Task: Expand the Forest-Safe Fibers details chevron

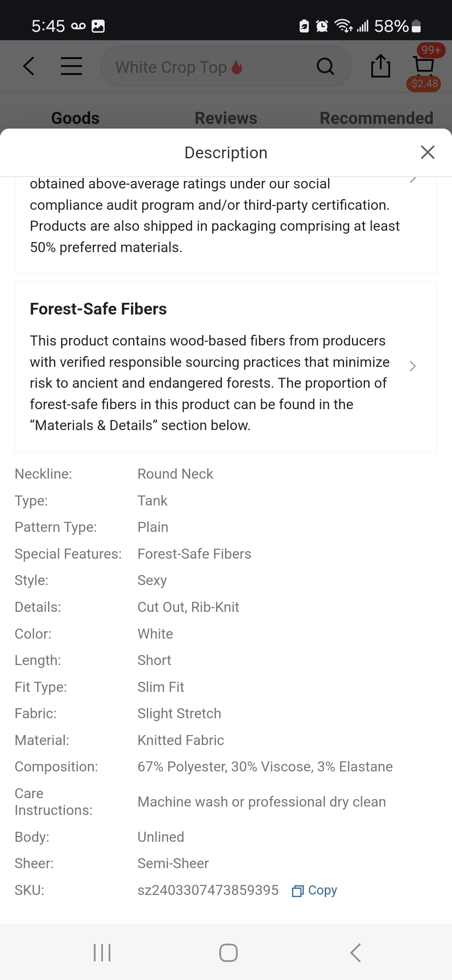Action: 413,366
